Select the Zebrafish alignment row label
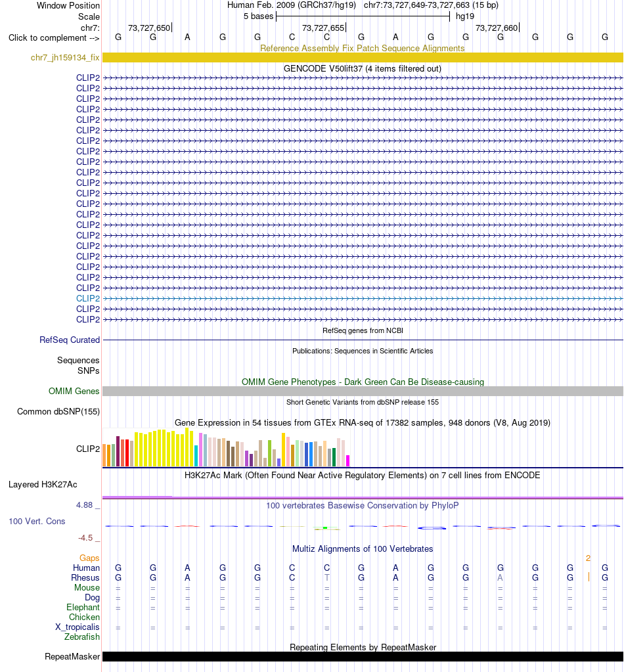 tap(82, 637)
